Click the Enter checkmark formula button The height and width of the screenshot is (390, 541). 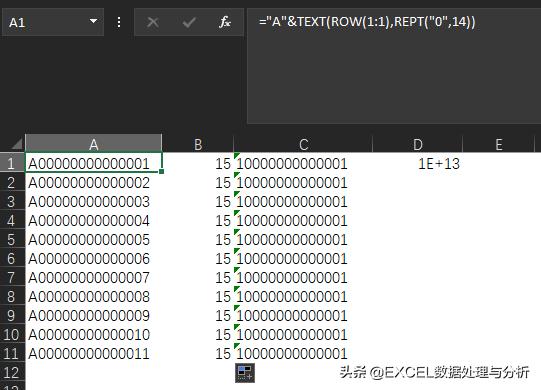[x=189, y=22]
